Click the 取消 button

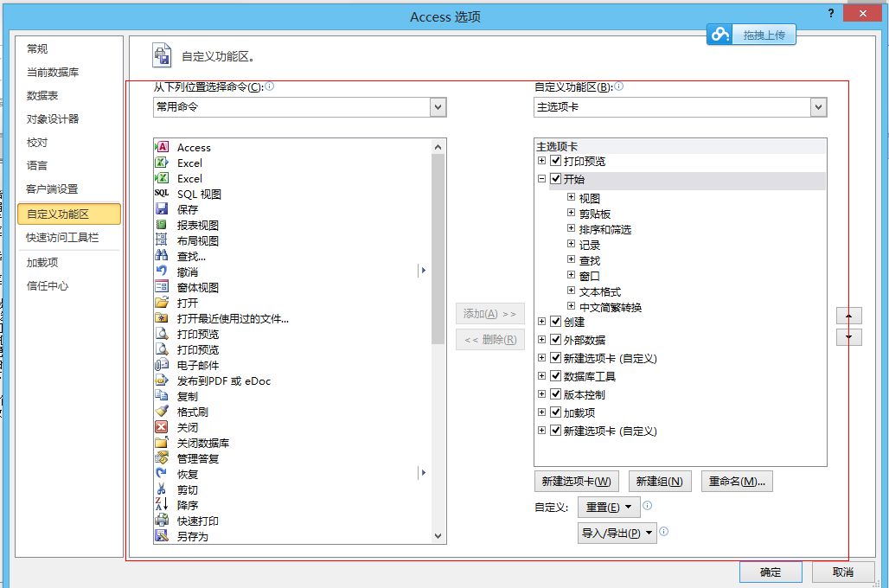click(x=842, y=572)
